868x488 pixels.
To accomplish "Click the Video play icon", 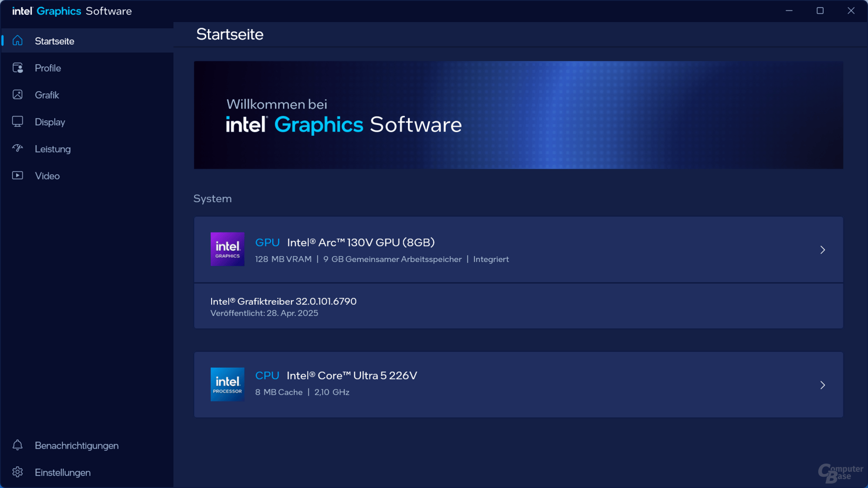I will click(x=18, y=175).
